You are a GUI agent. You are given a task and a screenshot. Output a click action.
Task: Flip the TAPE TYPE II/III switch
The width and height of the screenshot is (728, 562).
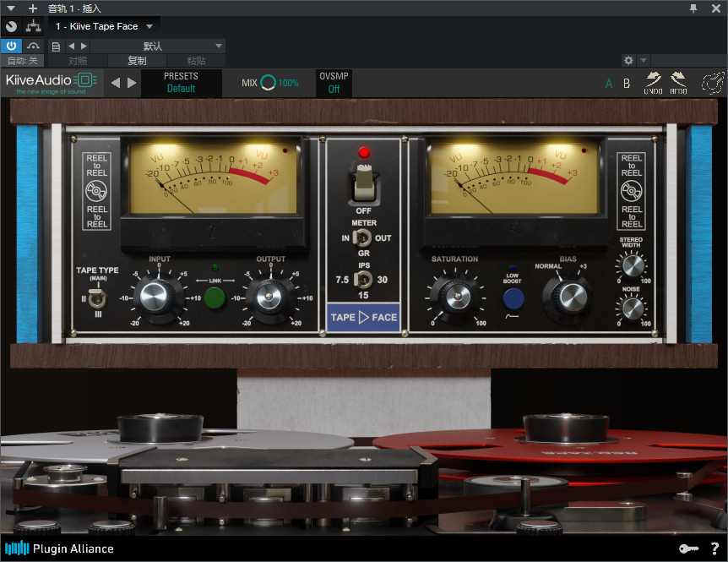(x=97, y=298)
